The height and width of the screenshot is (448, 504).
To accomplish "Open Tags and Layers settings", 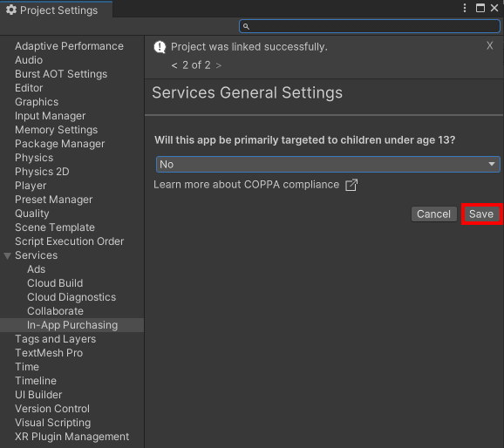I will (55, 339).
